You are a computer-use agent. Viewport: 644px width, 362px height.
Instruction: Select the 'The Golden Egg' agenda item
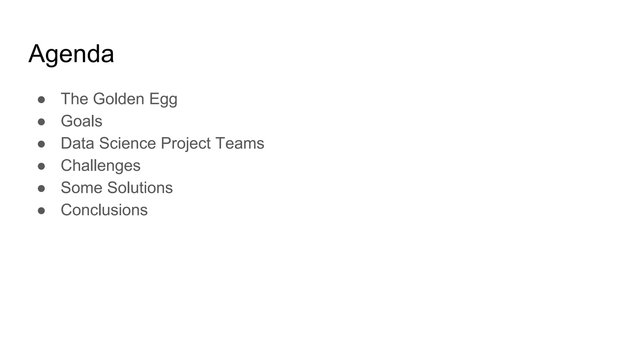coord(119,99)
